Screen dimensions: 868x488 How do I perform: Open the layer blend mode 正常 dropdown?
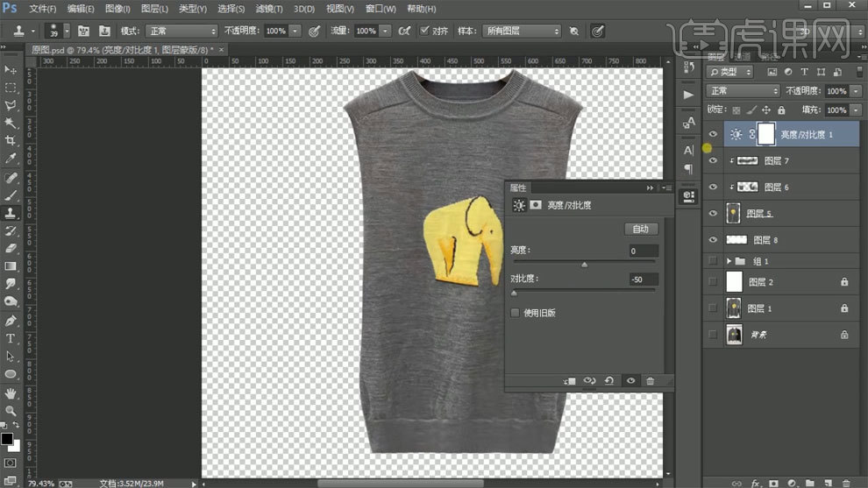(743, 91)
